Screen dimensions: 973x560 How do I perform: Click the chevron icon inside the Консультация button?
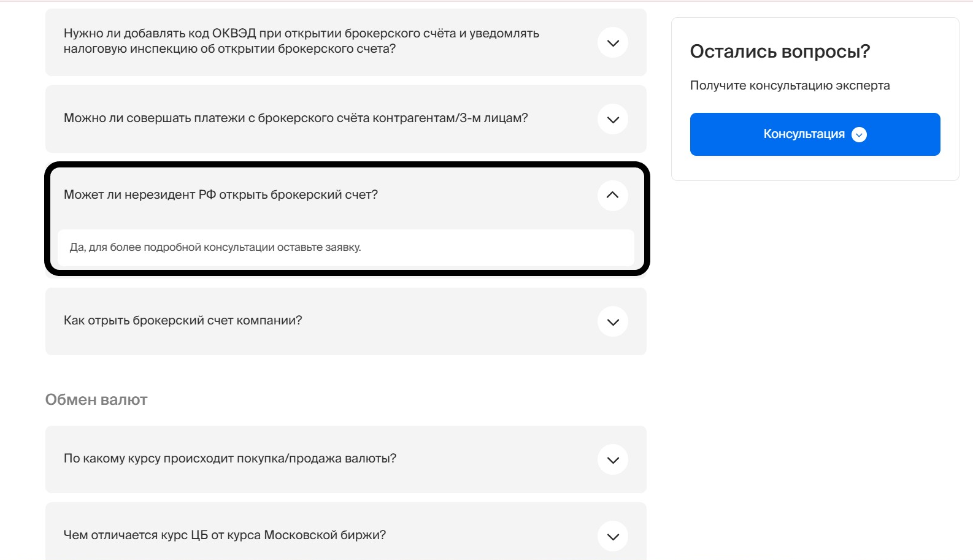(x=859, y=134)
